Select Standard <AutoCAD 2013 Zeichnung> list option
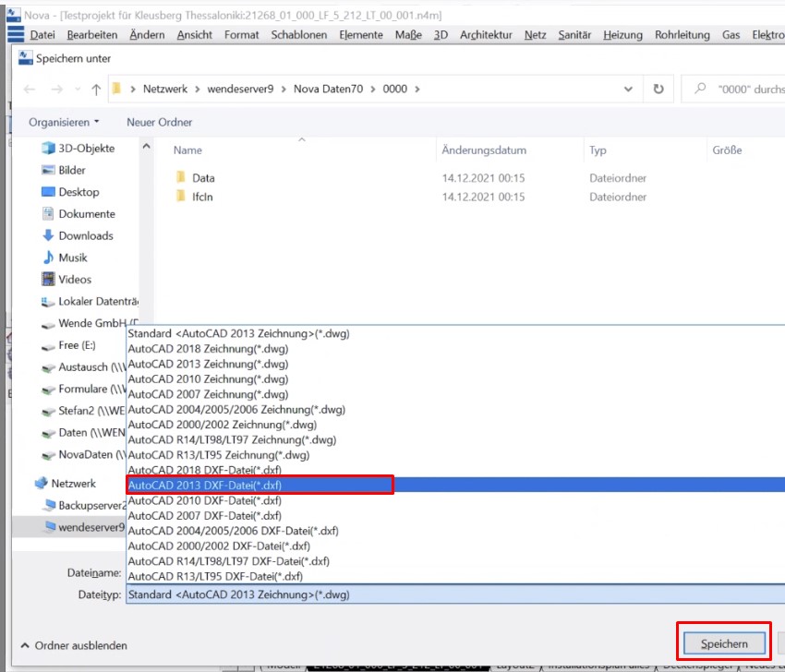 pos(455,333)
